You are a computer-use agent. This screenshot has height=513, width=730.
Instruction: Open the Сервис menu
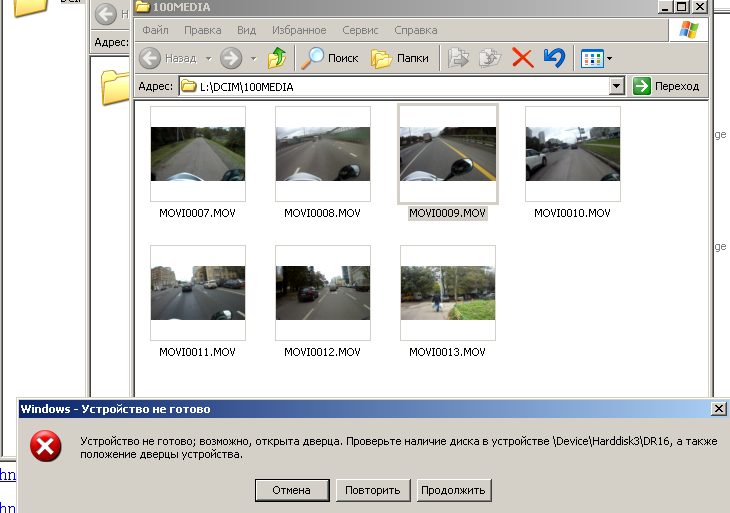(359, 31)
